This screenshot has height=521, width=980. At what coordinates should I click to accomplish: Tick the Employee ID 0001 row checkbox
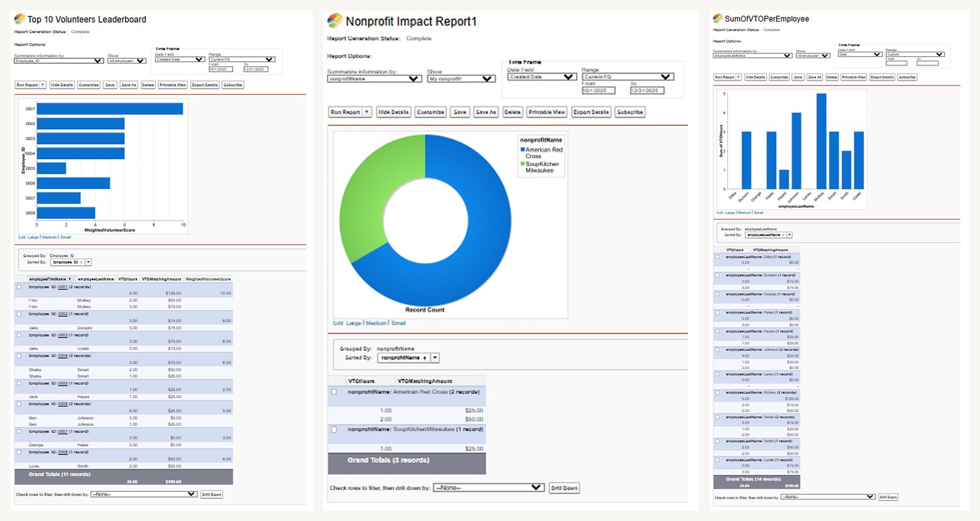(19, 287)
